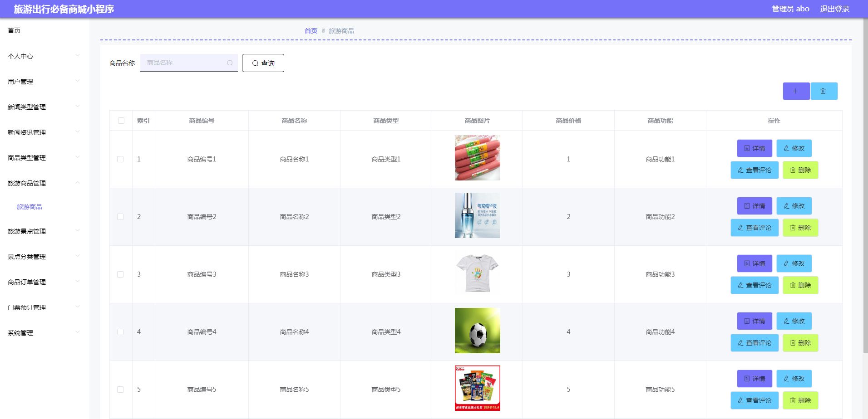Open 查看评论 for 商品名称3
This screenshot has width=868, height=419.
click(x=755, y=285)
